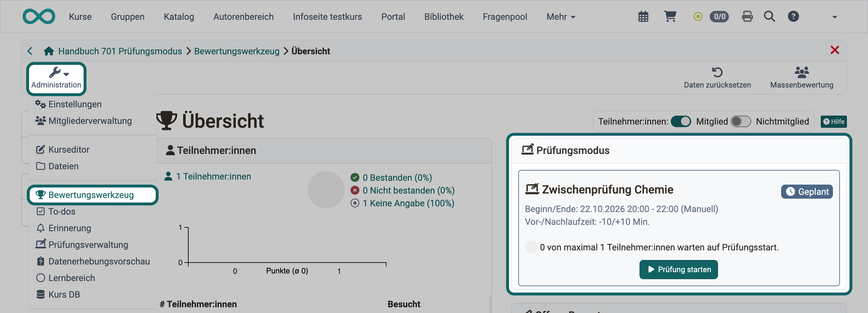Switch to the Kurse tab
The image size is (868, 313).
tap(80, 17)
